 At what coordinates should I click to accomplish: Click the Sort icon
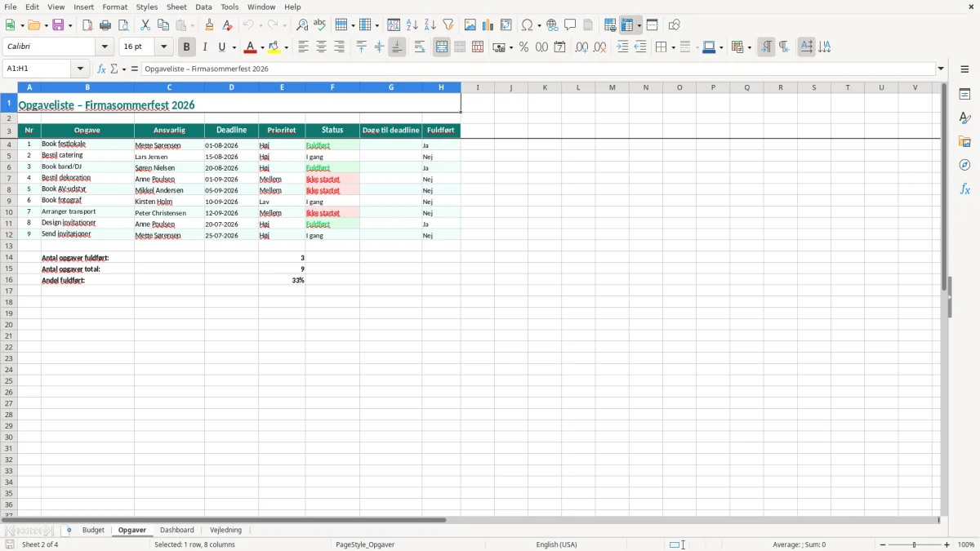pyautogui.click(x=394, y=25)
